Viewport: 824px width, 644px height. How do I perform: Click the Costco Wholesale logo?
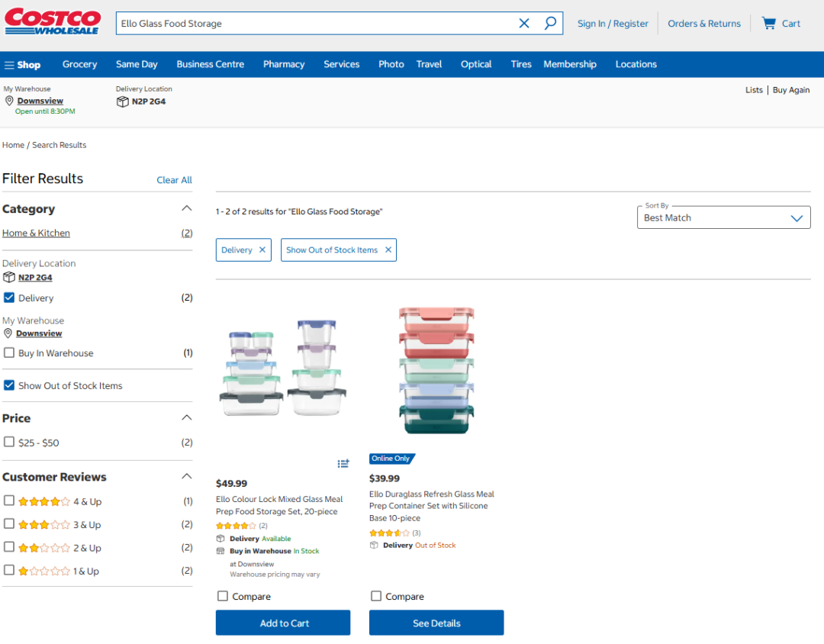tap(53, 21)
